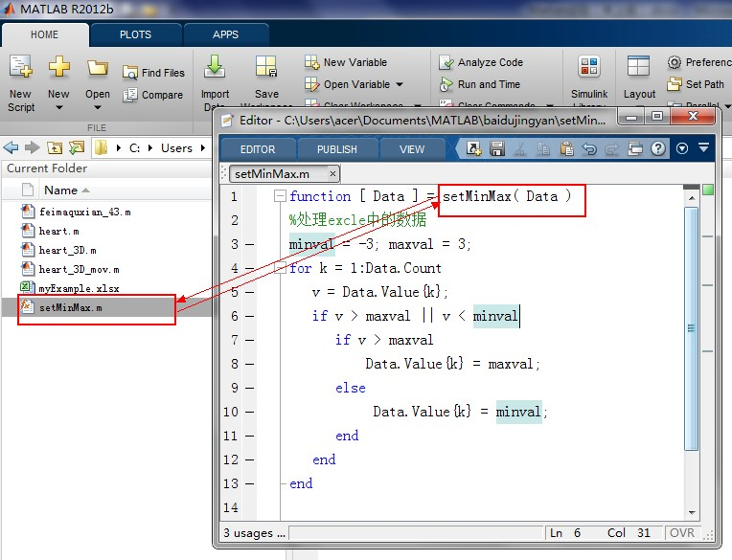This screenshot has height=560, width=732.
Task: Click Find Files in ribbon
Action: 153,73
